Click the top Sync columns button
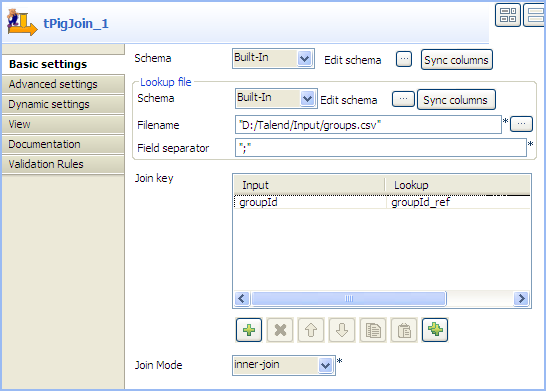 coord(457,60)
